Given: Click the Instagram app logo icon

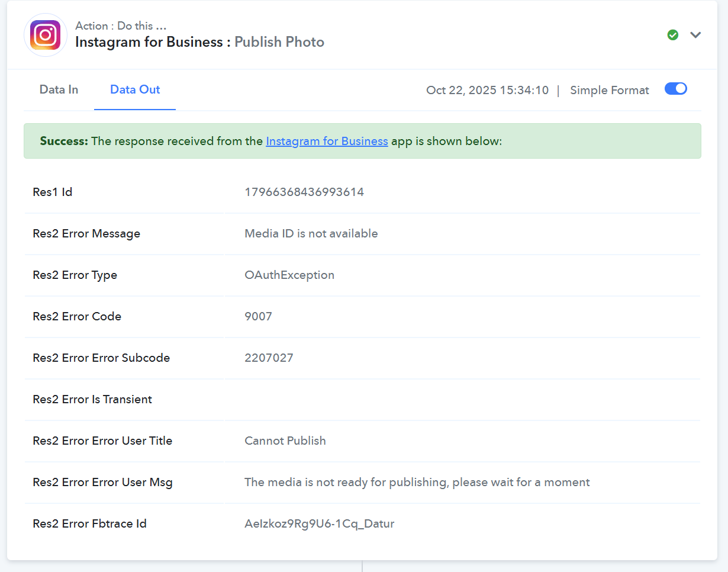Looking at the screenshot, I should pos(46,35).
